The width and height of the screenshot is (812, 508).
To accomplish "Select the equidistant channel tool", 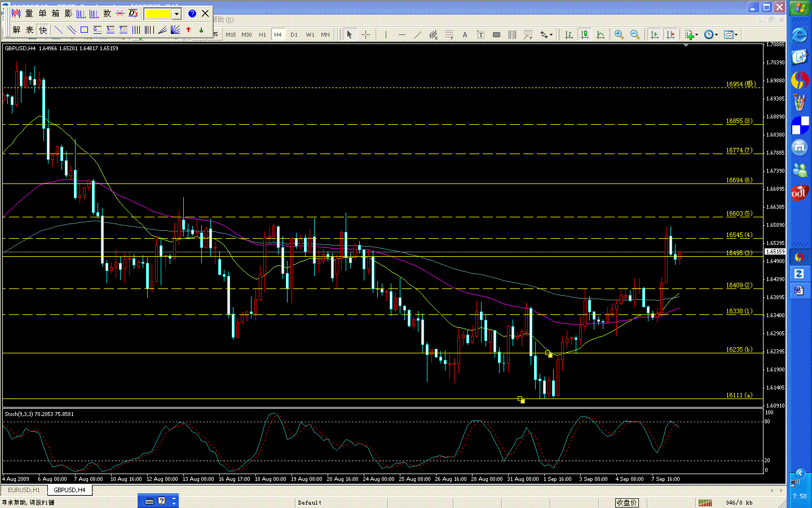I will tap(433, 34).
